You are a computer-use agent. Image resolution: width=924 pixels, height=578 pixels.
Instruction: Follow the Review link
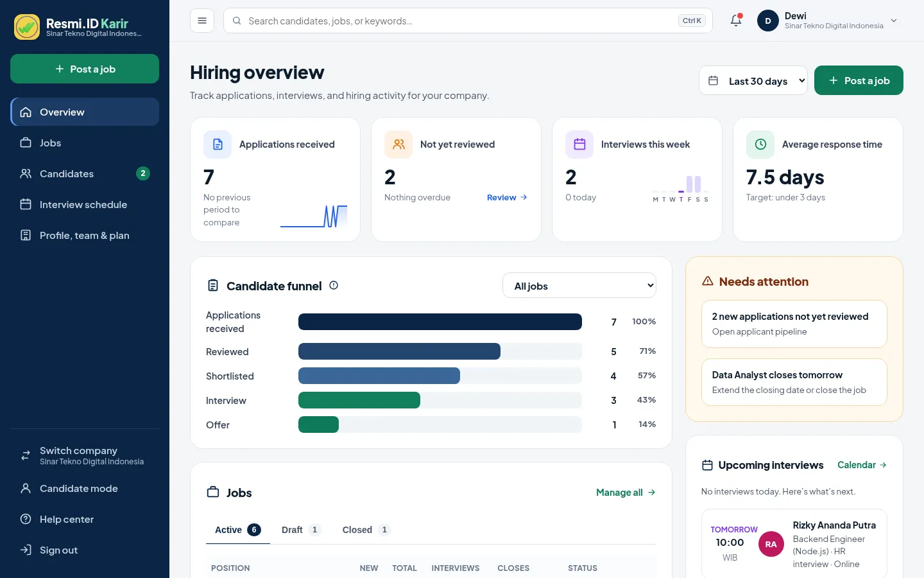tap(507, 197)
